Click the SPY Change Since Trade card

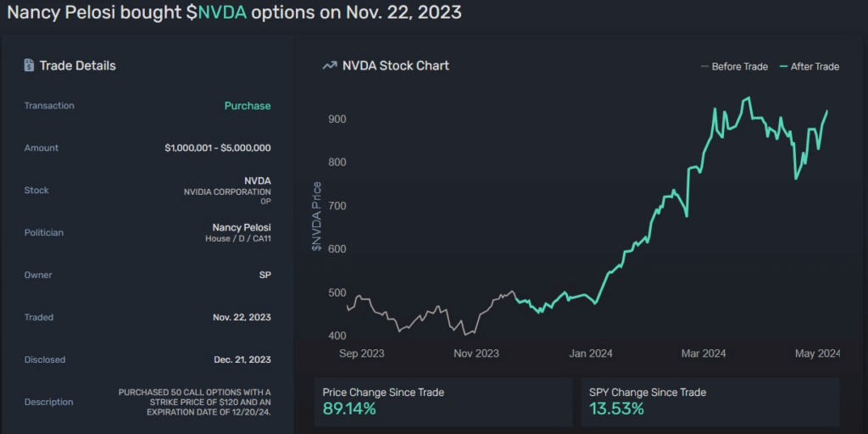click(710, 403)
